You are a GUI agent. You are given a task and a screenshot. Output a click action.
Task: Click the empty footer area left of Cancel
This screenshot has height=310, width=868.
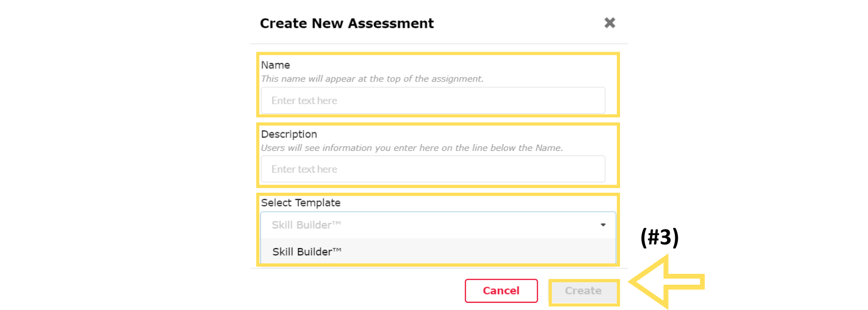pyautogui.click(x=357, y=290)
